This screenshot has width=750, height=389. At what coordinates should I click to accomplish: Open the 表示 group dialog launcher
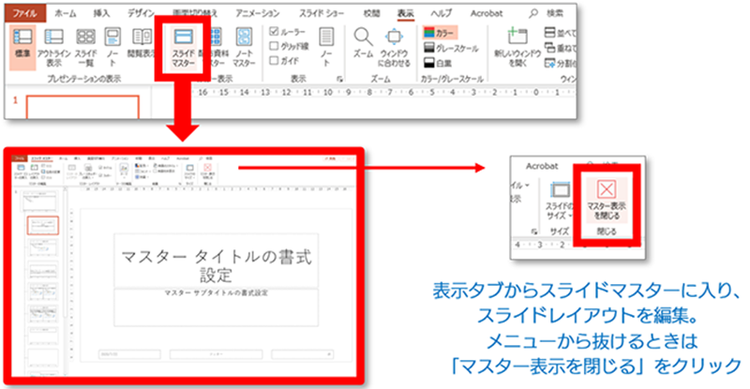[x=340, y=79]
